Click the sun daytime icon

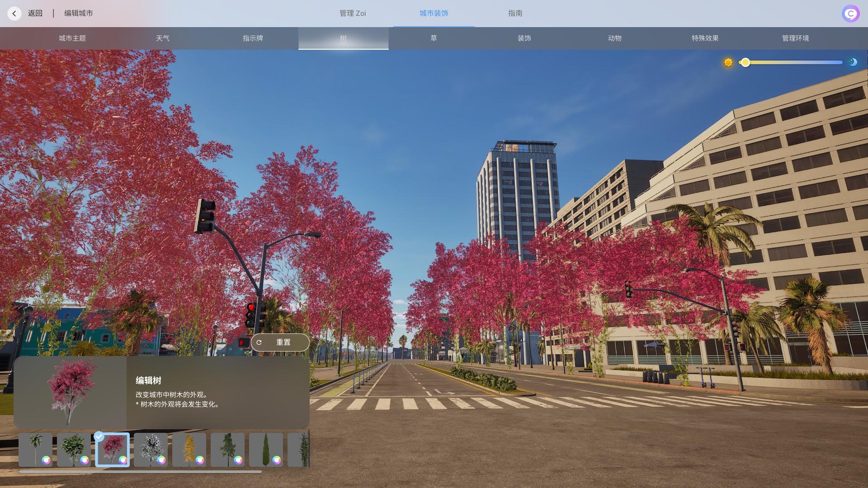728,62
